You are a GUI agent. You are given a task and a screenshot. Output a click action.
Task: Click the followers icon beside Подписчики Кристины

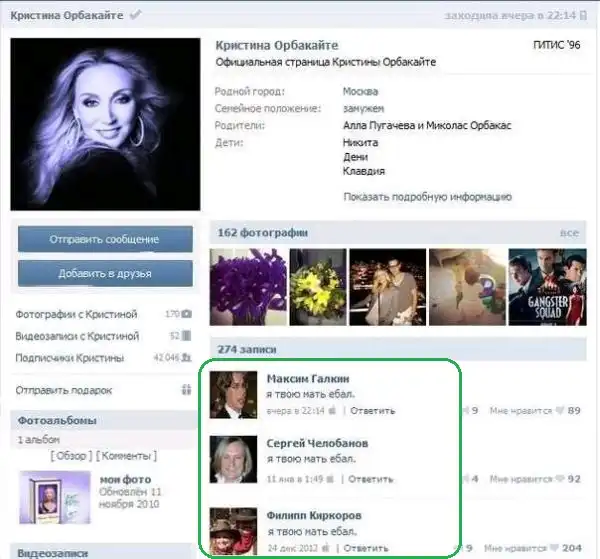point(186,357)
